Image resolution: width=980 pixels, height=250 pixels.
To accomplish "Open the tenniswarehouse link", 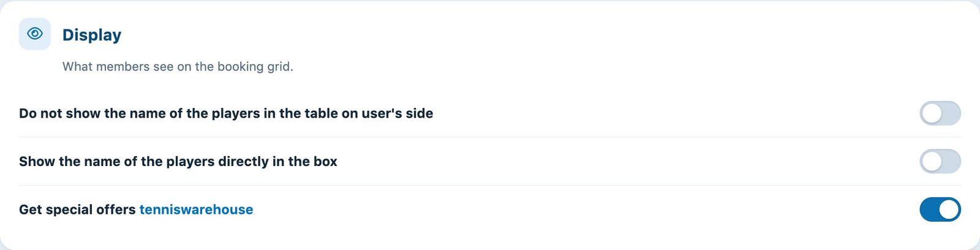I will click(196, 210).
